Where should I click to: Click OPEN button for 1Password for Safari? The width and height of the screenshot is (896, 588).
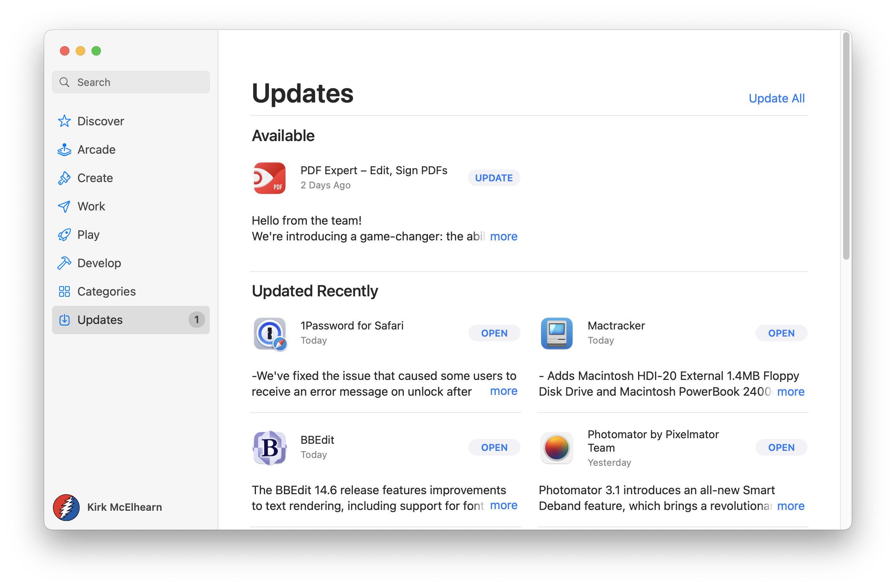point(494,333)
